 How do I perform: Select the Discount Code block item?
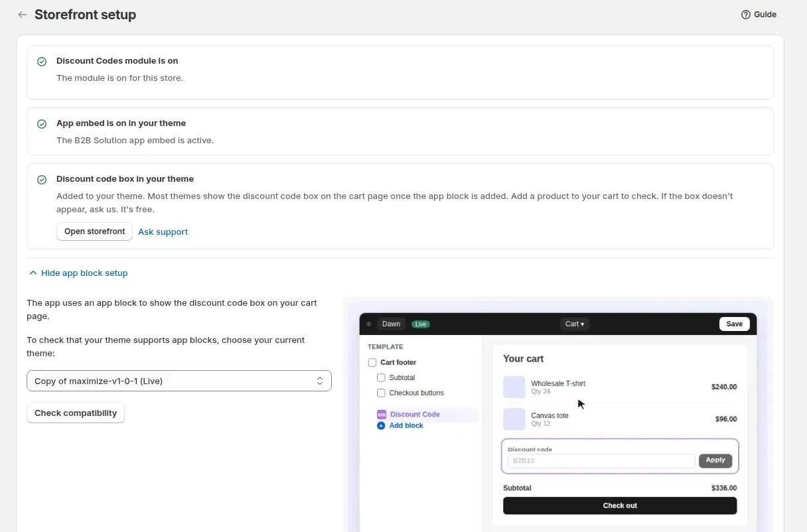[426, 414]
